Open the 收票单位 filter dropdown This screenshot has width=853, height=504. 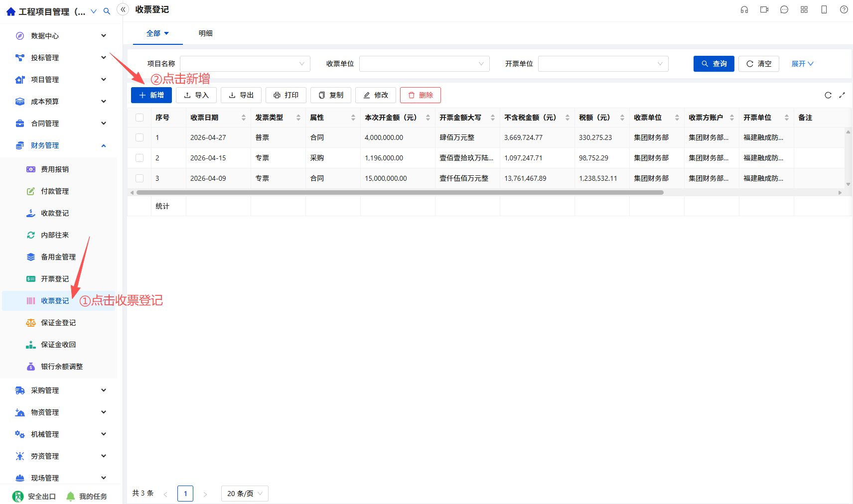[x=425, y=64]
